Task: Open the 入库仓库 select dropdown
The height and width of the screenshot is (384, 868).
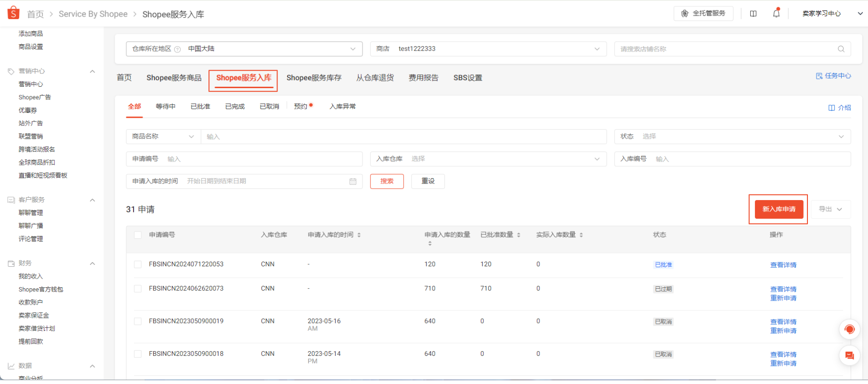Action: coord(488,159)
